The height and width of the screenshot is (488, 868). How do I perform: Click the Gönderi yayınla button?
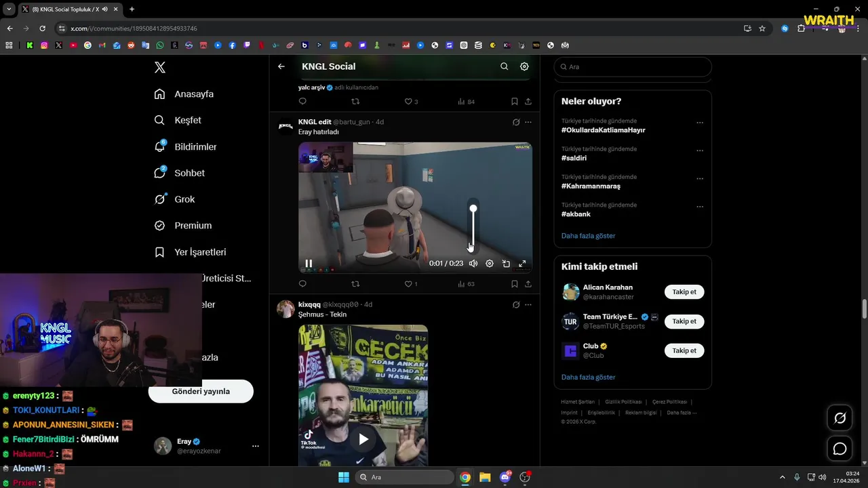201,391
